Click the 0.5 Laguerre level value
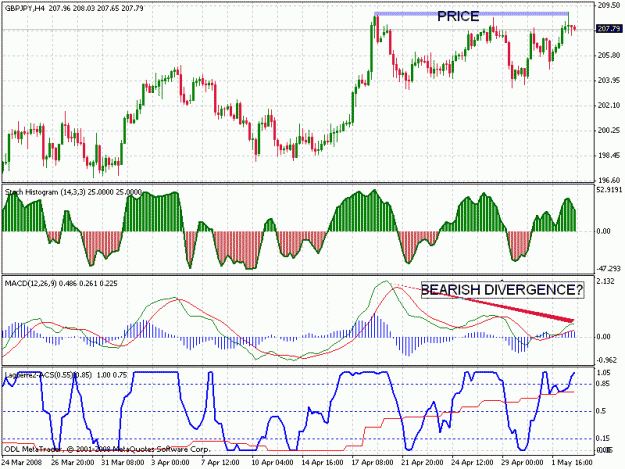 tap(603, 411)
